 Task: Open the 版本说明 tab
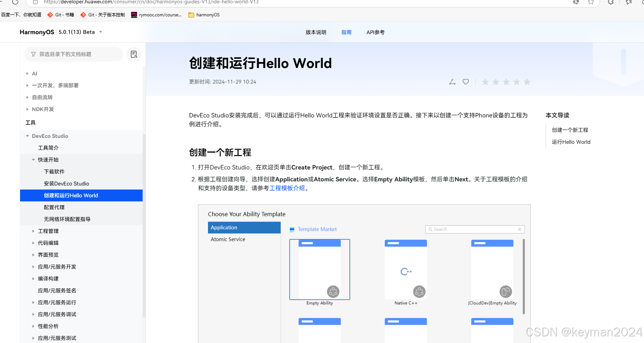[x=316, y=32]
